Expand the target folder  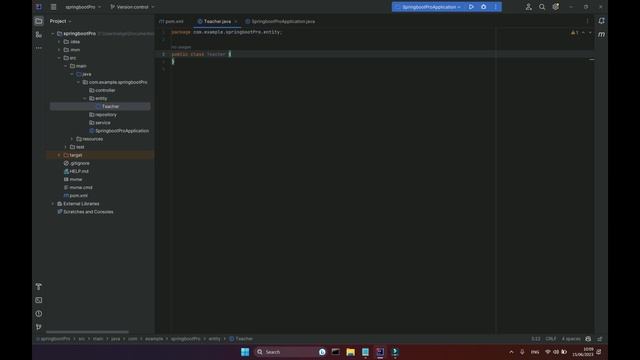(59, 155)
